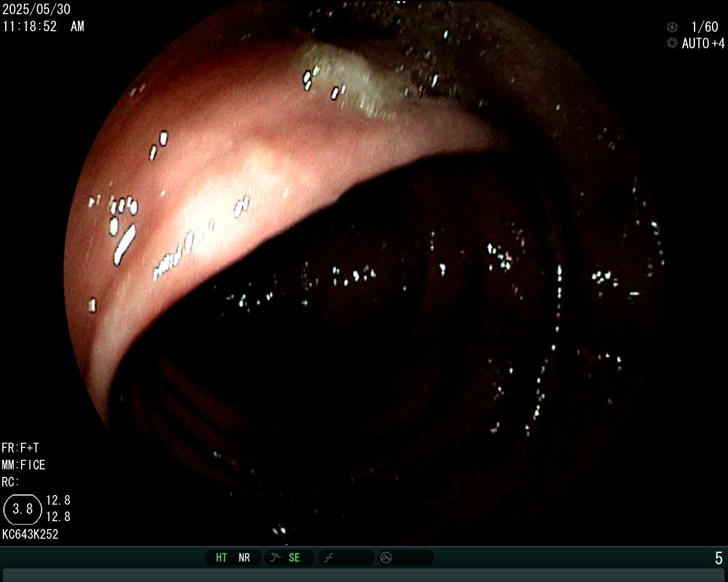Toggle the green HT indicator
Viewport: 728px width, 582px height.
point(221,558)
